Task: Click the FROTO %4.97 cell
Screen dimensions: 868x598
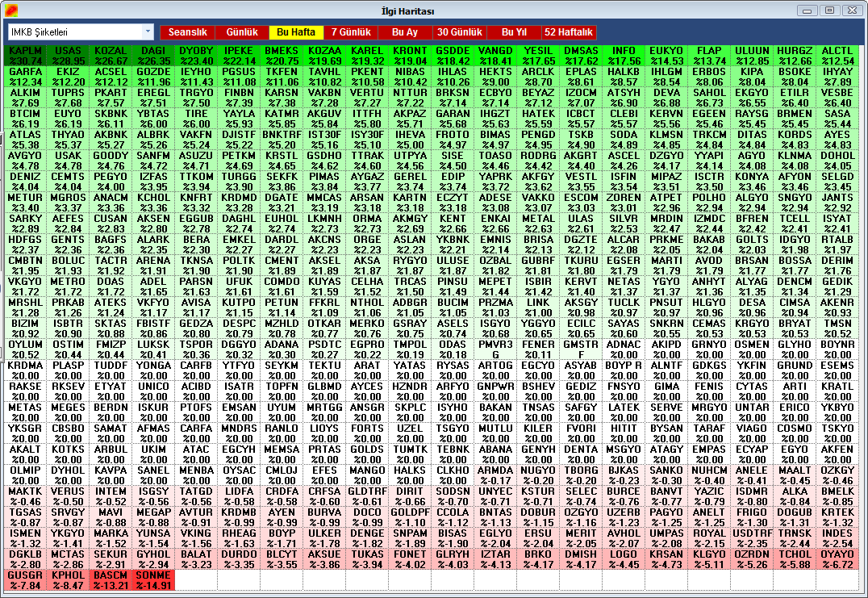Action: [x=453, y=140]
